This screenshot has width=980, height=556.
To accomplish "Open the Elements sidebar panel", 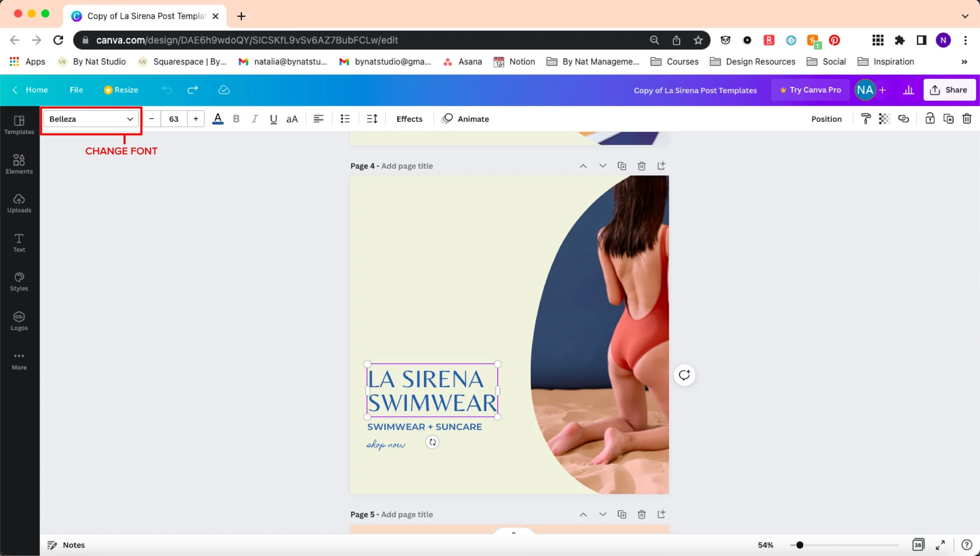I will 19,164.
